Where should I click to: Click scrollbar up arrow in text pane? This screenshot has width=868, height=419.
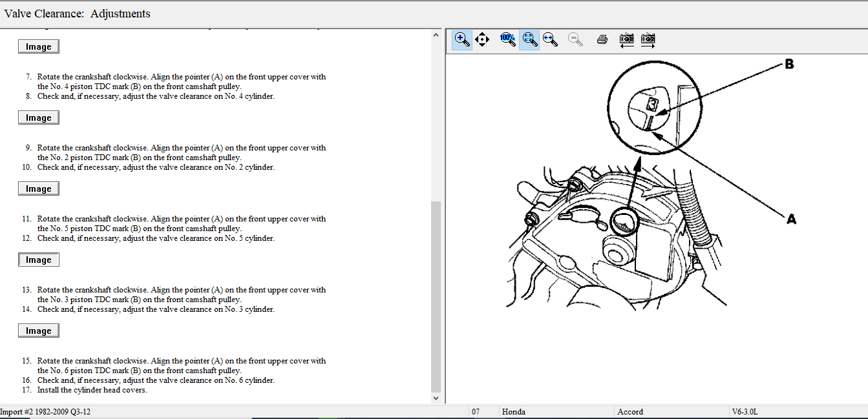coord(436,35)
